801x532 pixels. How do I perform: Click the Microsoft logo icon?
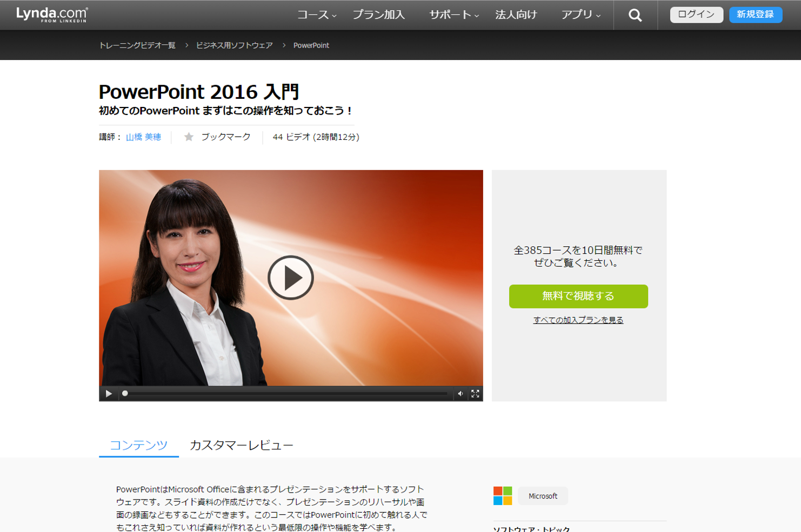[503, 496]
